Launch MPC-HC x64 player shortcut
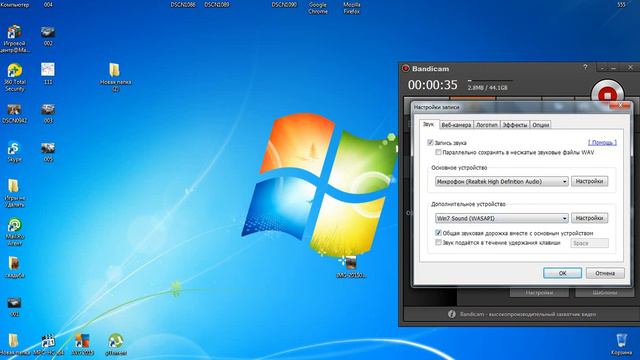The image size is (640, 360). point(48,344)
